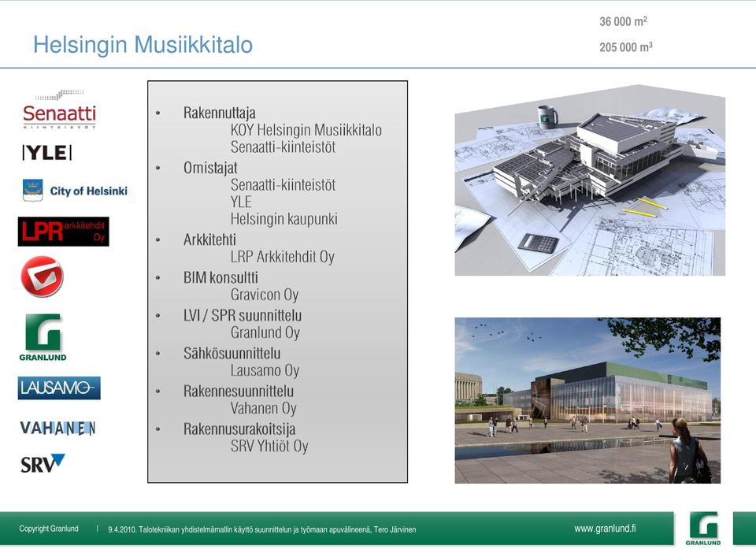Click SRV Yhtiöt Oy text
This screenshot has width=756, height=553.
(269, 446)
